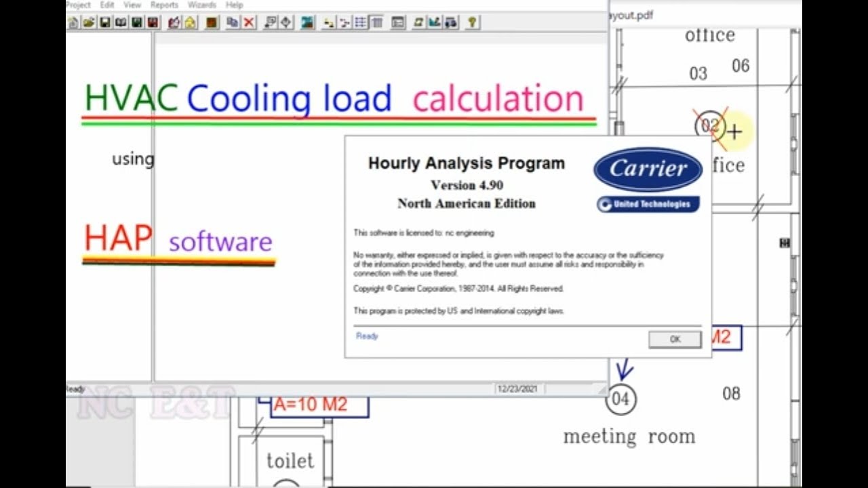Screen dimensions: 868x488
Task: Click the green floppy disk toolbar icon
Action: click(137, 22)
